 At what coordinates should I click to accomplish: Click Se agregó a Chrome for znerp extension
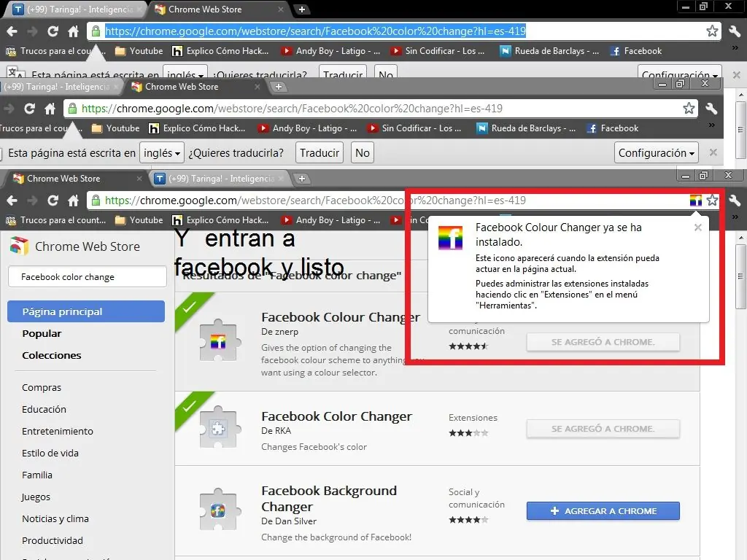pos(603,342)
